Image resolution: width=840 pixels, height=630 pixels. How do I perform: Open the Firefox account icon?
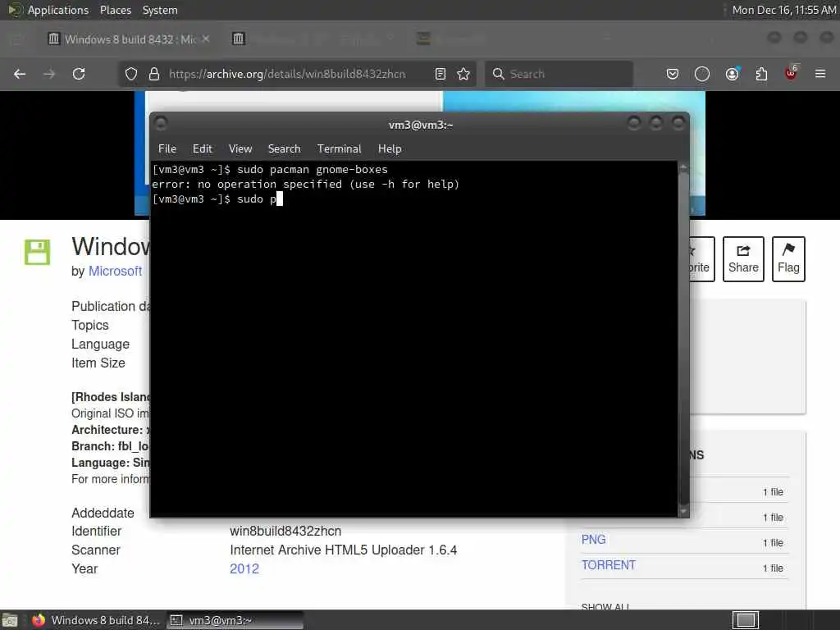pyautogui.click(x=733, y=74)
